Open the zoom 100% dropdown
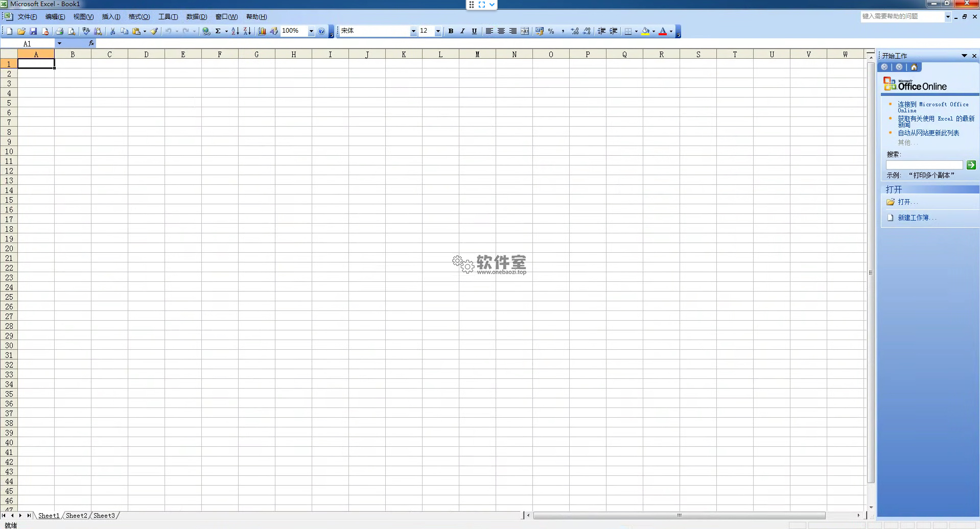The image size is (980, 529). click(311, 31)
